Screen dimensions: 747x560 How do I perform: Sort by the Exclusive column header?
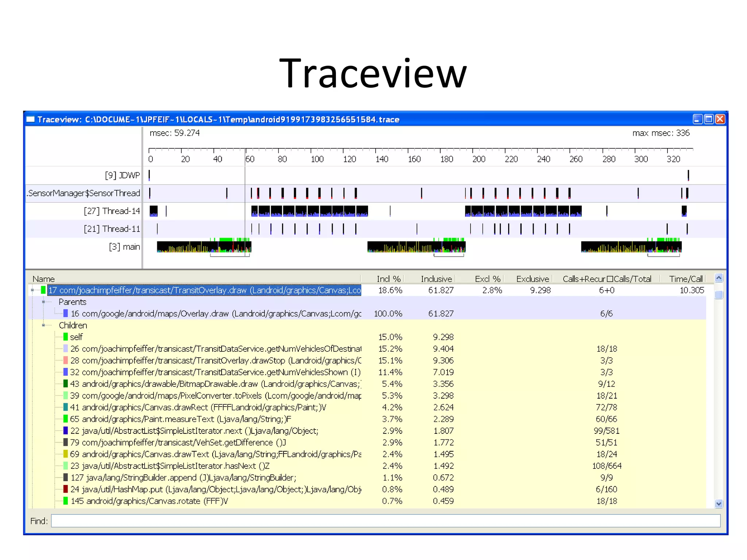[533, 279]
